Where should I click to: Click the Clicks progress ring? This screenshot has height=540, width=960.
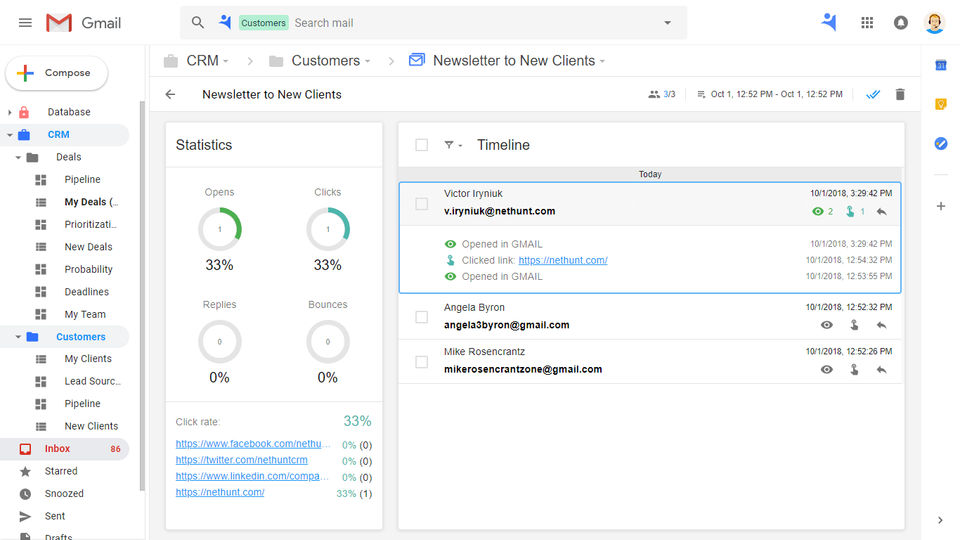point(328,230)
